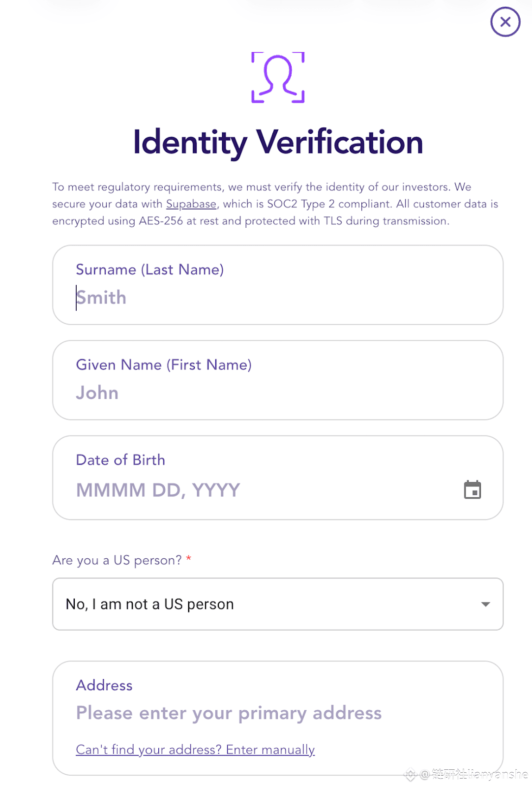
Task: Click the regulatory requirements description paragraph
Action: (275, 204)
